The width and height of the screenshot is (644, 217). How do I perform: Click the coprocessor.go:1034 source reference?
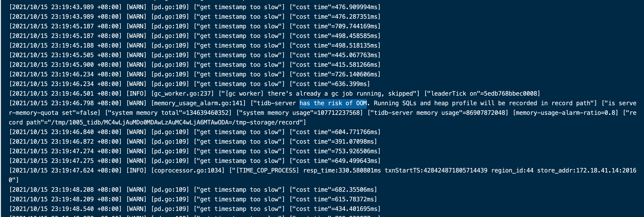pos(188,170)
